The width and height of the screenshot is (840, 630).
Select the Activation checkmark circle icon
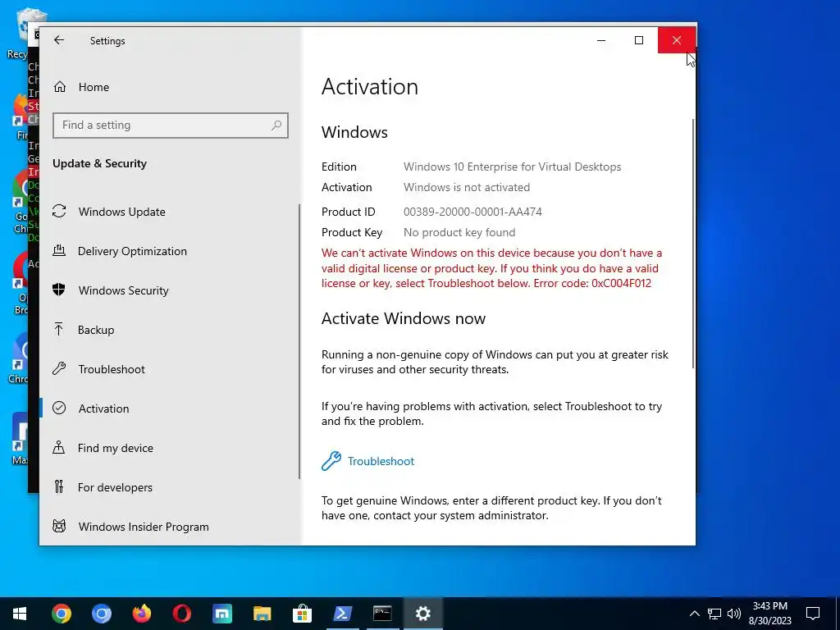(x=59, y=409)
